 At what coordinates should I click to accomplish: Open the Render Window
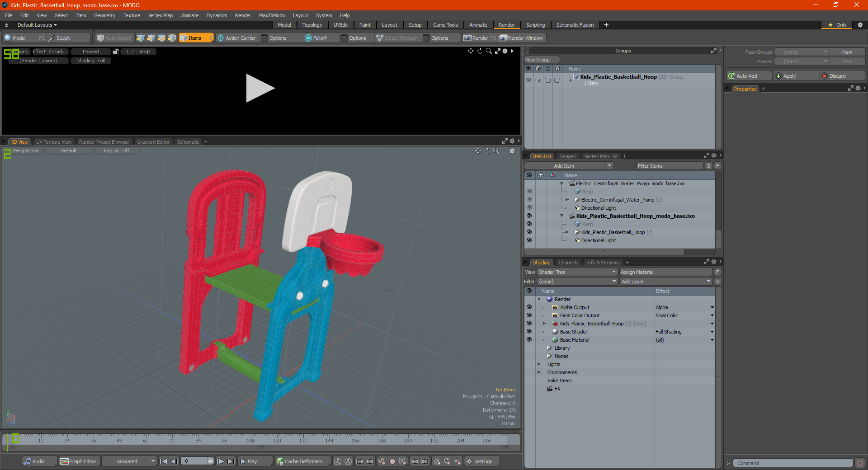coord(521,38)
